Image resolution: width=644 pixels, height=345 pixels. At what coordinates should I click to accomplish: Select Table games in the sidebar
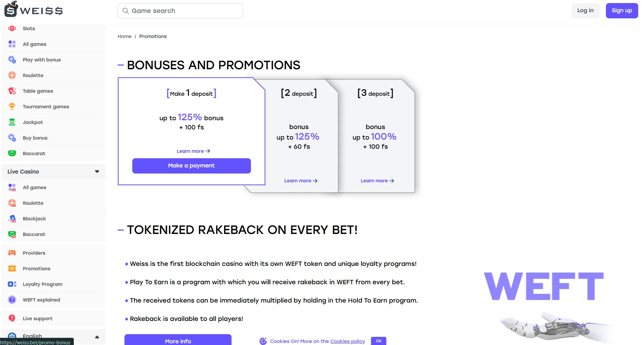38,91
